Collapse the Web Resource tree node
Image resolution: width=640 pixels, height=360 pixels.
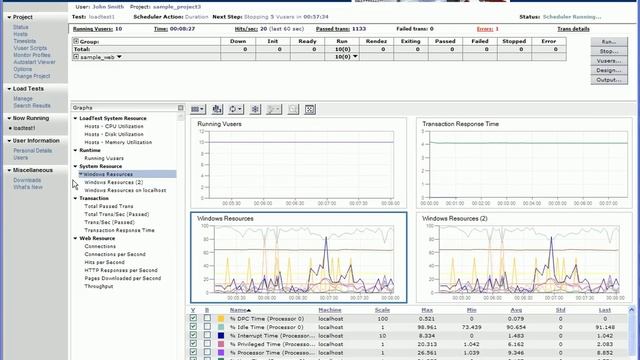(75, 238)
